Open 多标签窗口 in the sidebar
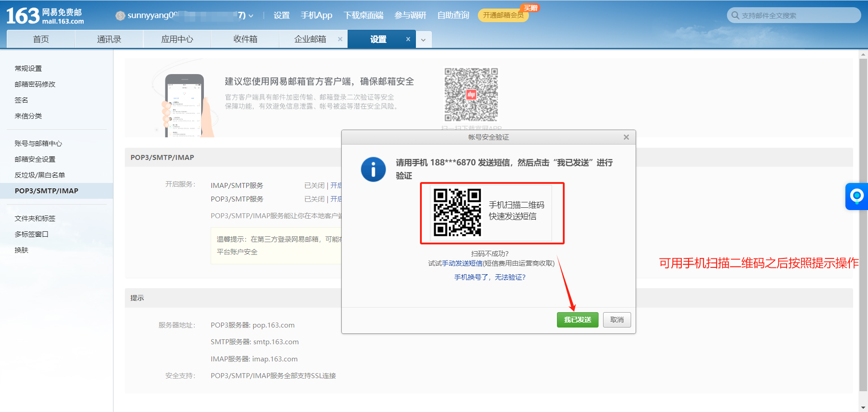Screen dimensions: 868x412 coord(32,234)
